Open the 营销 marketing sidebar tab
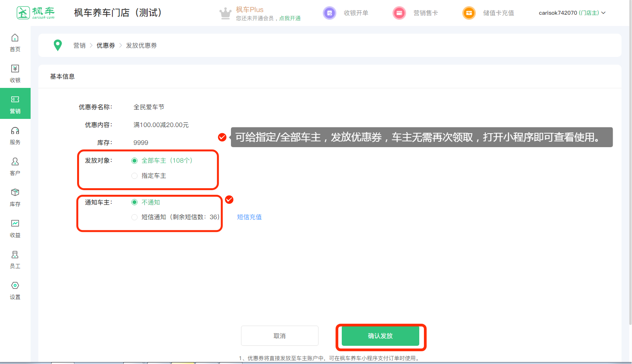 (15, 104)
